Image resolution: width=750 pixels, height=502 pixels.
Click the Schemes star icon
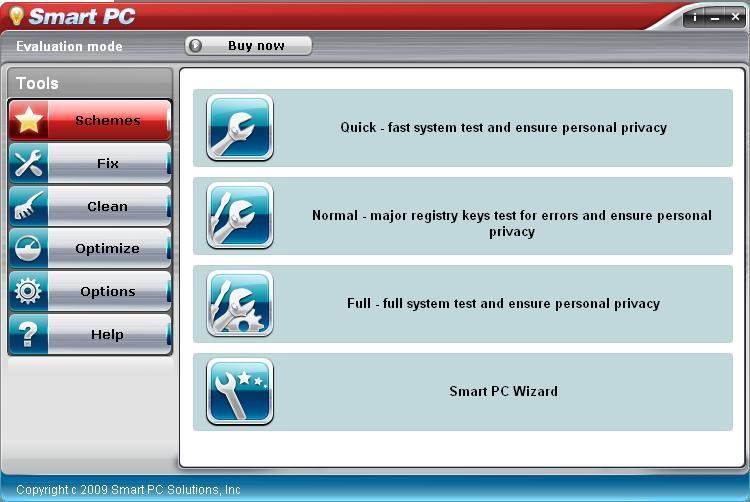28,120
